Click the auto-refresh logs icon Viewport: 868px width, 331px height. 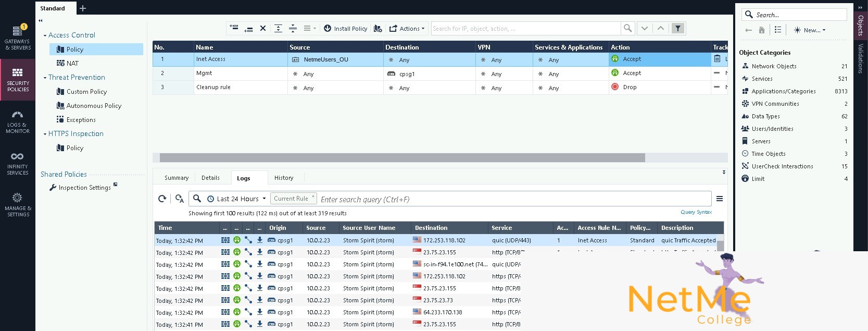pyautogui.click(x=180, y=199)
